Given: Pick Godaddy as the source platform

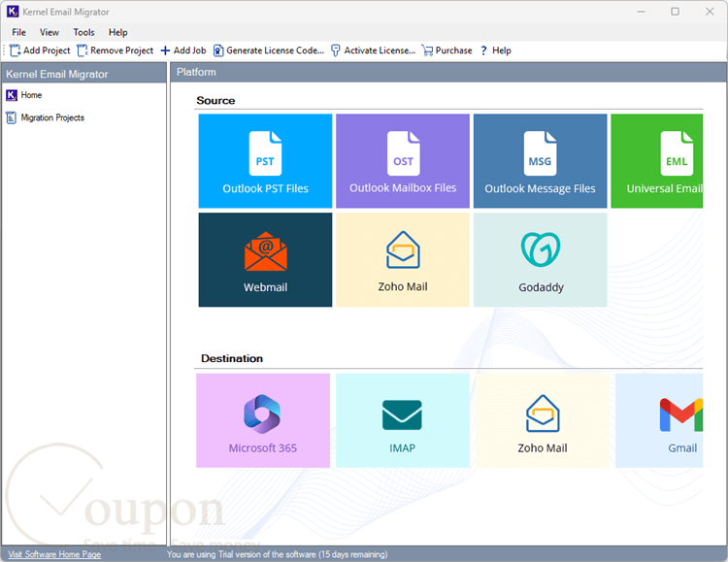Looking at the screenshot, I should click(540, 259).
